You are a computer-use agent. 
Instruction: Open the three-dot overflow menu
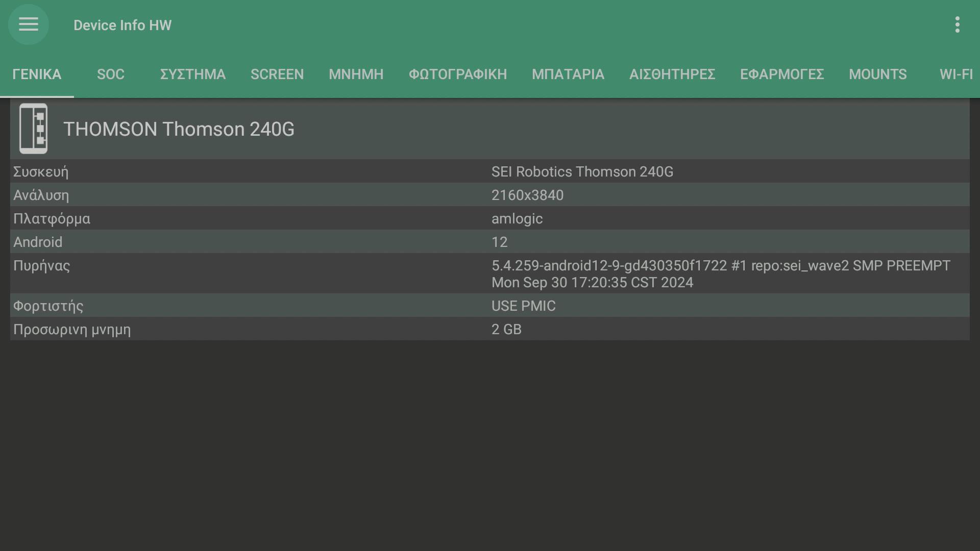[x=957, y=24]
